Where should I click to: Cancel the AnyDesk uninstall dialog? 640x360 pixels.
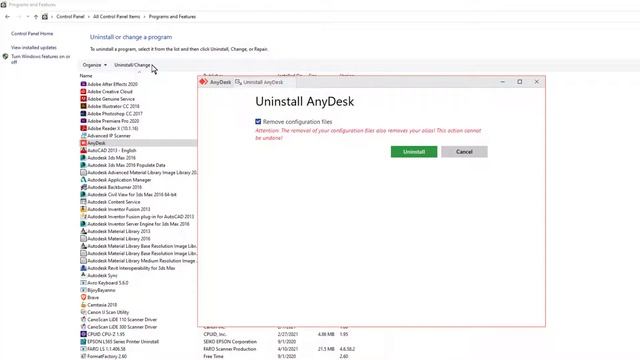point(464,152)
